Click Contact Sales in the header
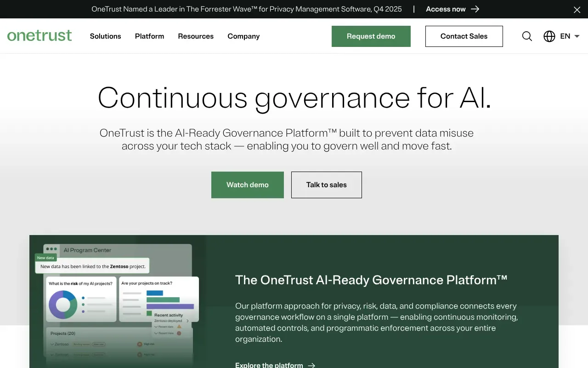This screenshot has height=368, width=588. [x=464, y=36]
